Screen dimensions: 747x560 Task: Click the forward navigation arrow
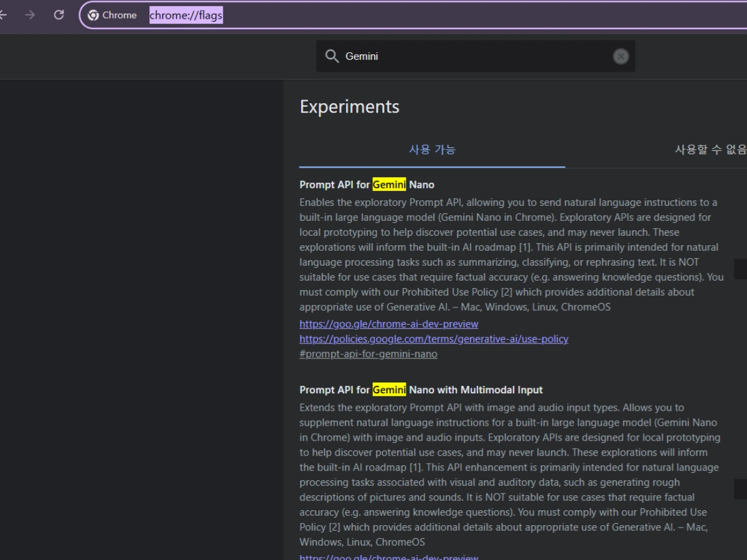point(30,15)
